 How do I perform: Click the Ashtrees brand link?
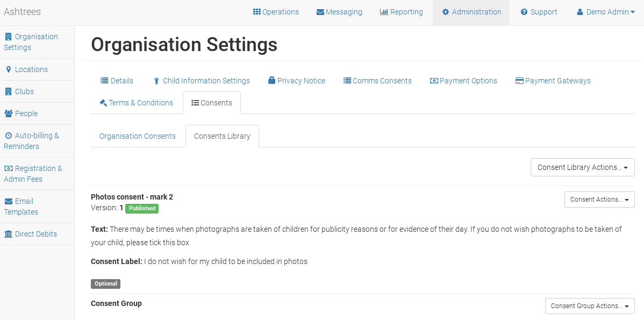coord(22,12)
